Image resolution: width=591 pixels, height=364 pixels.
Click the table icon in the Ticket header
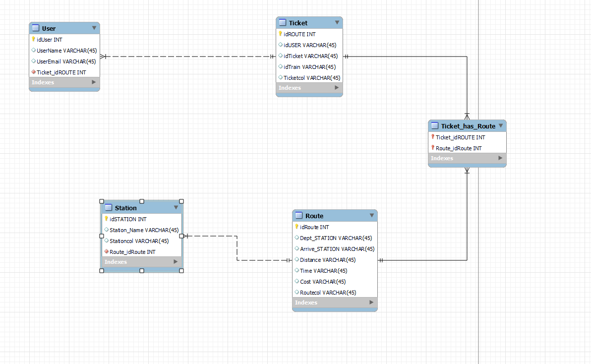tap(284, 22)
